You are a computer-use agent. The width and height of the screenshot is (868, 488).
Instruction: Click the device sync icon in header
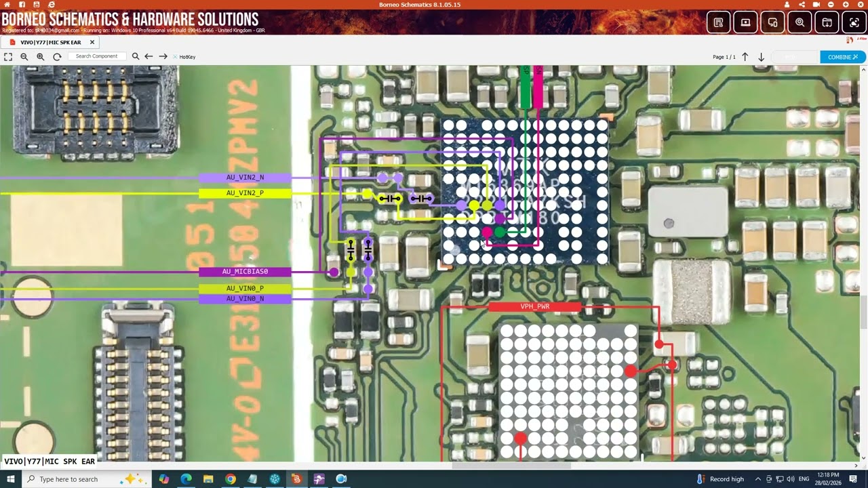[x=772, y=22]
